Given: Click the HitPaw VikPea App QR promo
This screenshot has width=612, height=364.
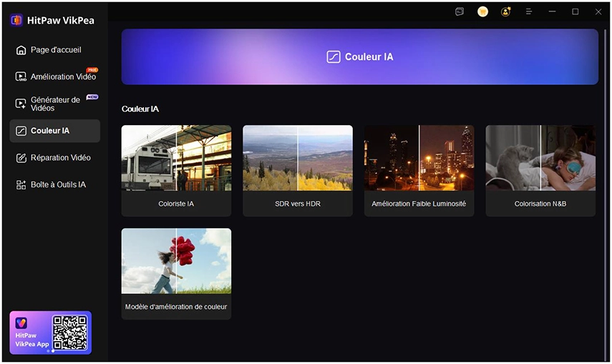Looking at the screenshot, I should click(51, 333).
